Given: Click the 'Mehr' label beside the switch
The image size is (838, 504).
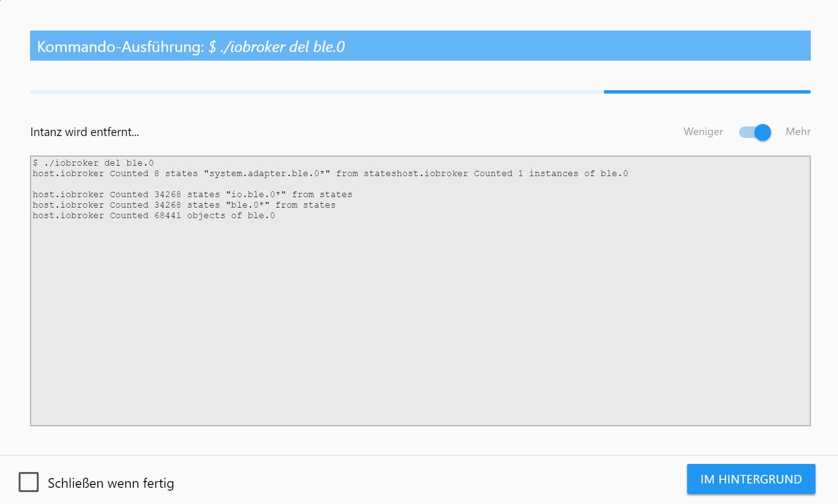Looking at the screenshot, I should click(x=798, y=132).
